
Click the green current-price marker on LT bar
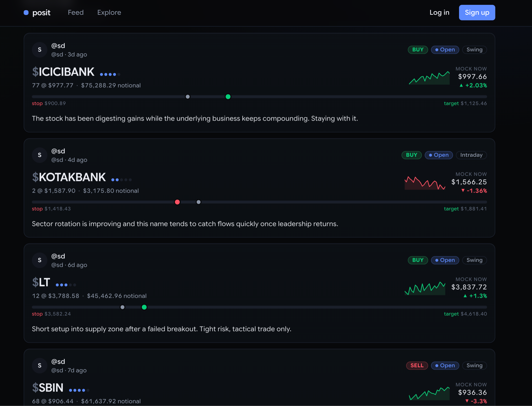click(144, 307)
